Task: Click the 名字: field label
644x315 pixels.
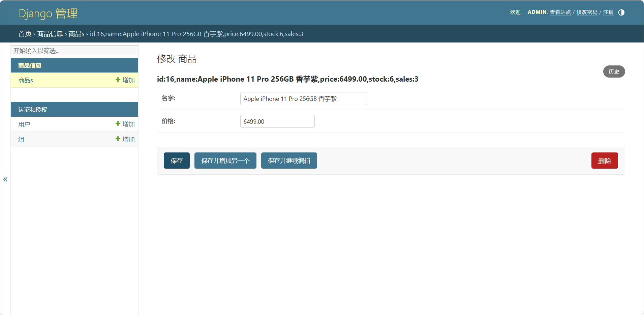Action: pos(168,98)
